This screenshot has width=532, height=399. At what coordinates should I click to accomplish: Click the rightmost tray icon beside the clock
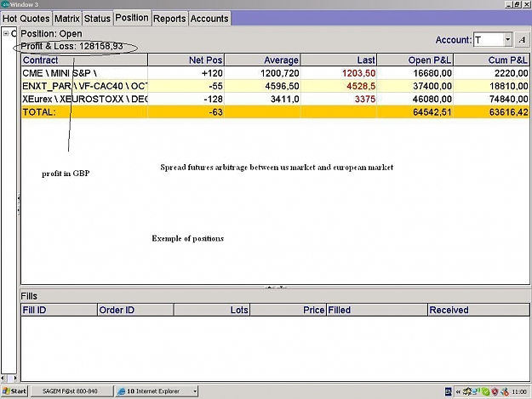(505, 392)
